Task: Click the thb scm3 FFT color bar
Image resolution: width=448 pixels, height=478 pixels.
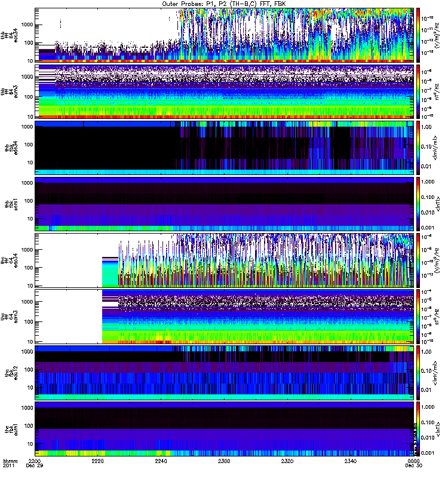Action: point(418,92)
